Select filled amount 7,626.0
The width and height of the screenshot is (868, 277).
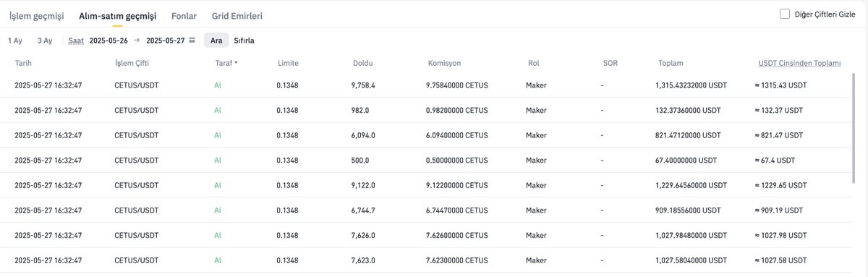(x=363, y=235)
